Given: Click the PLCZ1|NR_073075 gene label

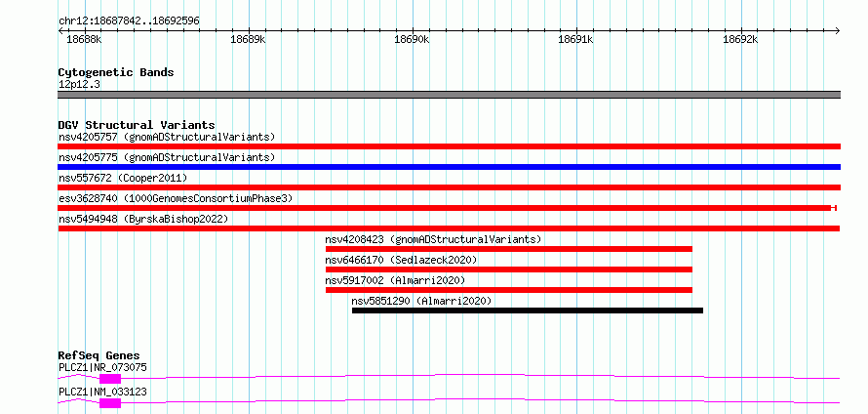Looking at the screenshot, I should [103, 367].
